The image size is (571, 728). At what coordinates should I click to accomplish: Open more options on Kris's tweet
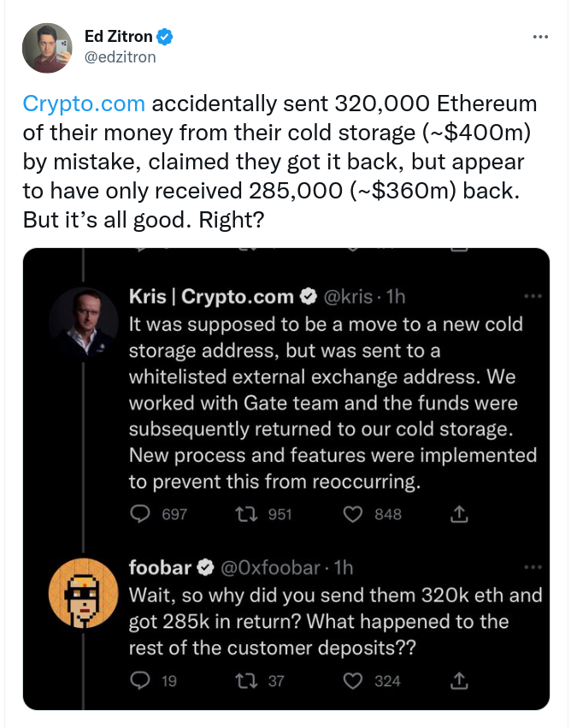point(533,297)
